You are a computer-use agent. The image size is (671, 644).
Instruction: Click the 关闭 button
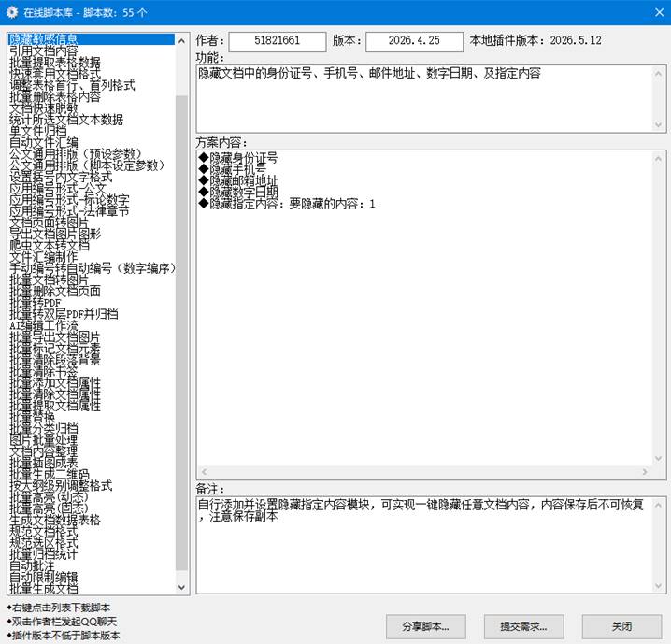coord(621,627)
